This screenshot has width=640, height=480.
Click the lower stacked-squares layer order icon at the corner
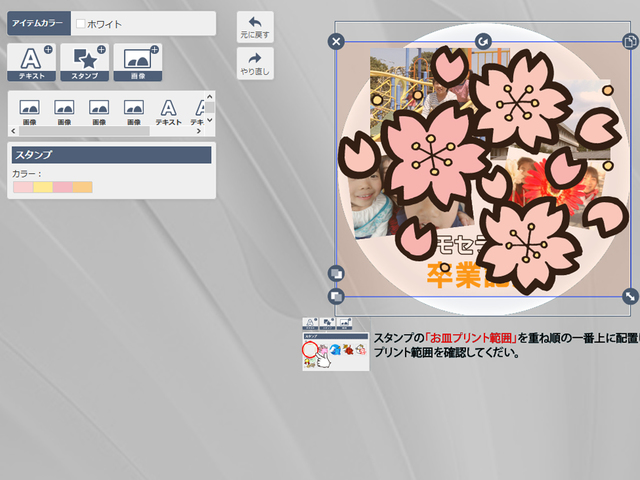click(336, 296)
